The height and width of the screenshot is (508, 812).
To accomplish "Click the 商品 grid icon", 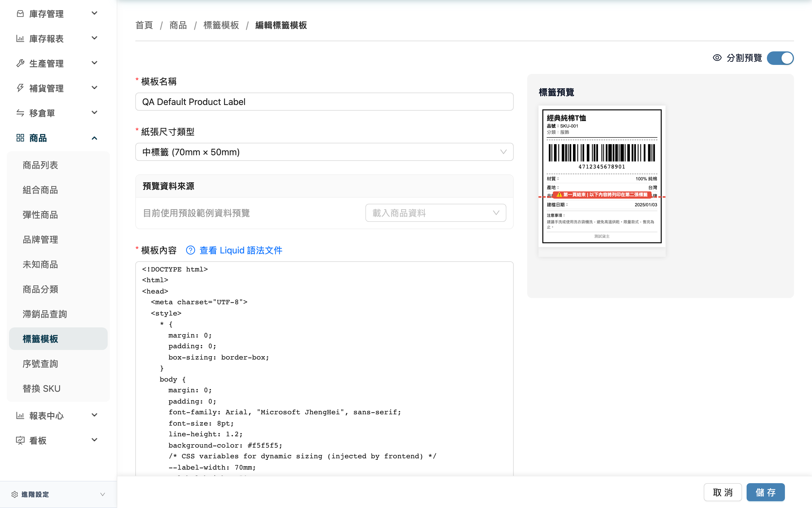I will pos(20,138).
